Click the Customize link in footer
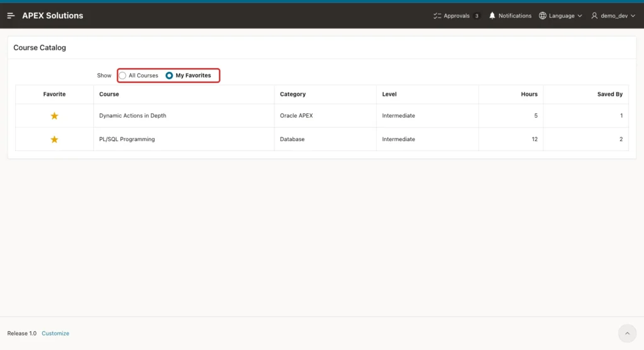644x350 pixels. [55, 334]
